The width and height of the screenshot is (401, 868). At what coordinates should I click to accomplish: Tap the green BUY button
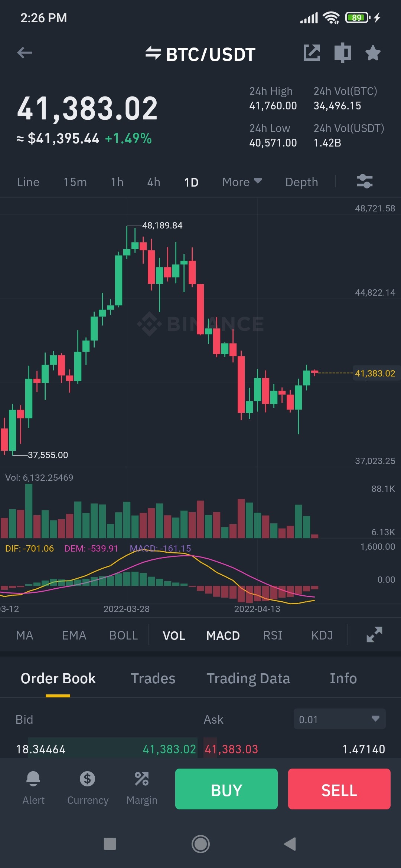click(226, 789)
